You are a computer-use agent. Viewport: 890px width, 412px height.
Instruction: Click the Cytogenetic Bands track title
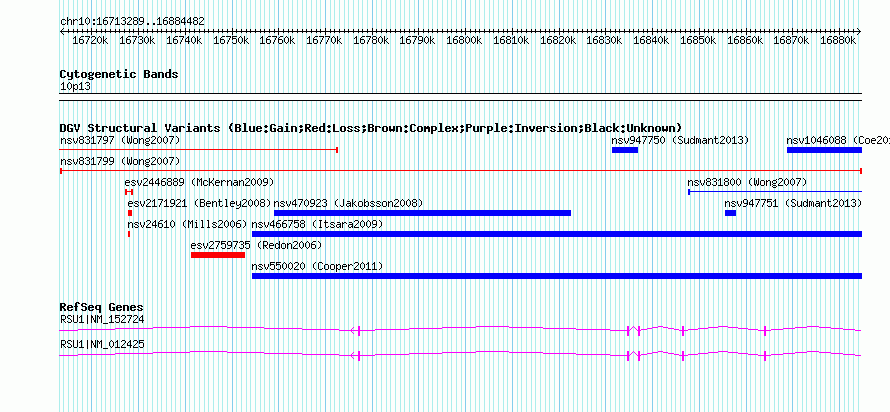coord(119,74)
